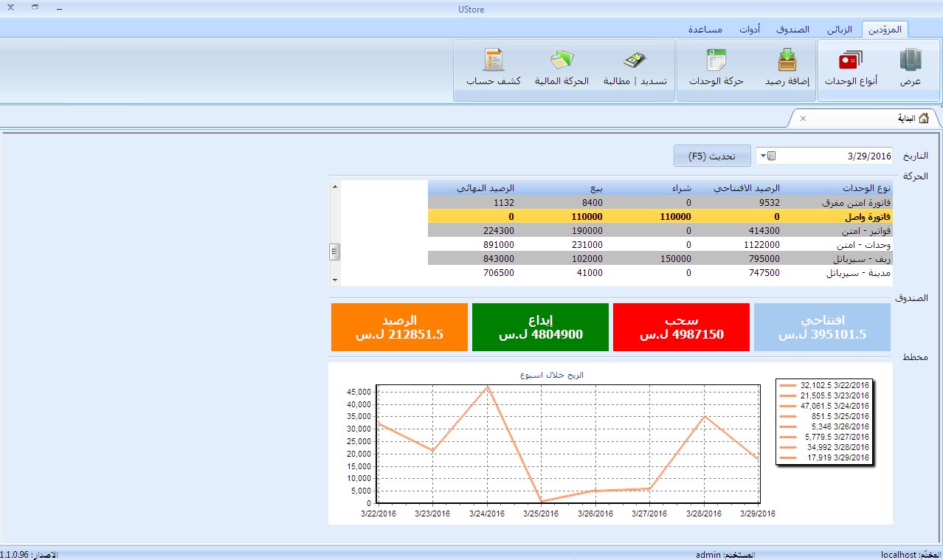Click the movements table scrollbar thumb
Screen dimensions: 943x560
[334, 252]
